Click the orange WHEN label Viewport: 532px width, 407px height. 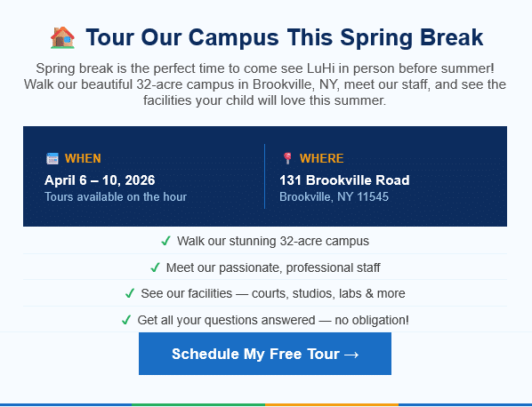coord(83,158)
